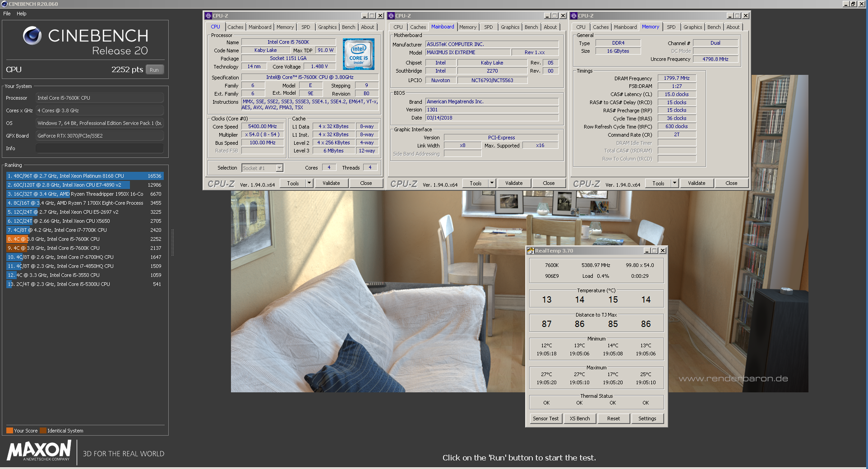
Task: Click the MAXIMUS IX EXTREME model field
Action: pos(468,52)
